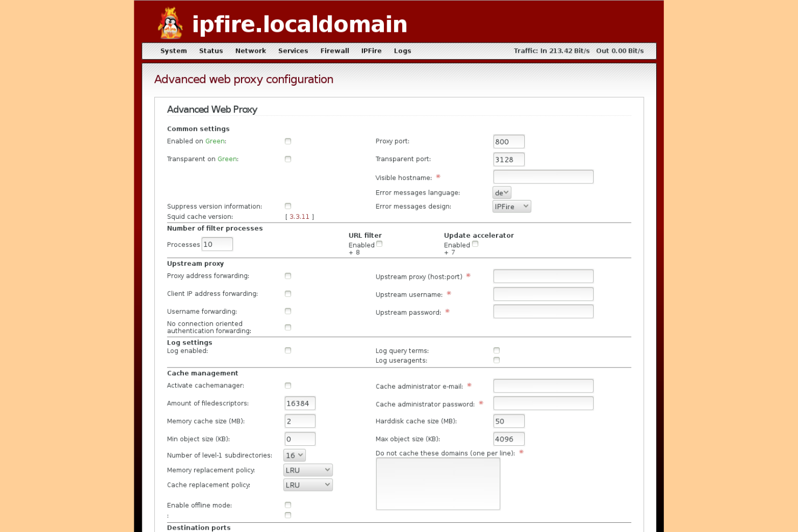Screen dimensions: 798x532
Task: Open the Firewall menu
Action: pos(334,51)
